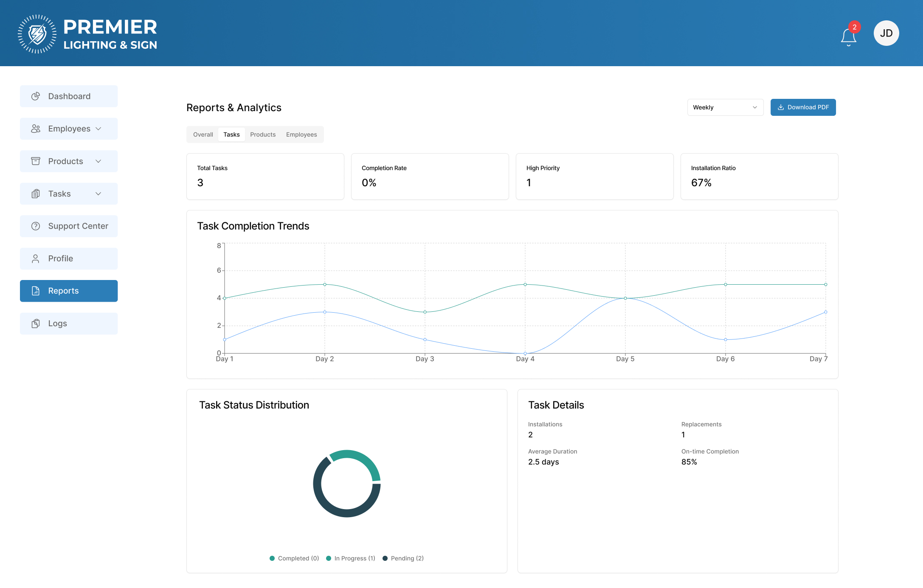Open the JD user avatar menu
The image size is (923, 588).
tap(886, 33)
